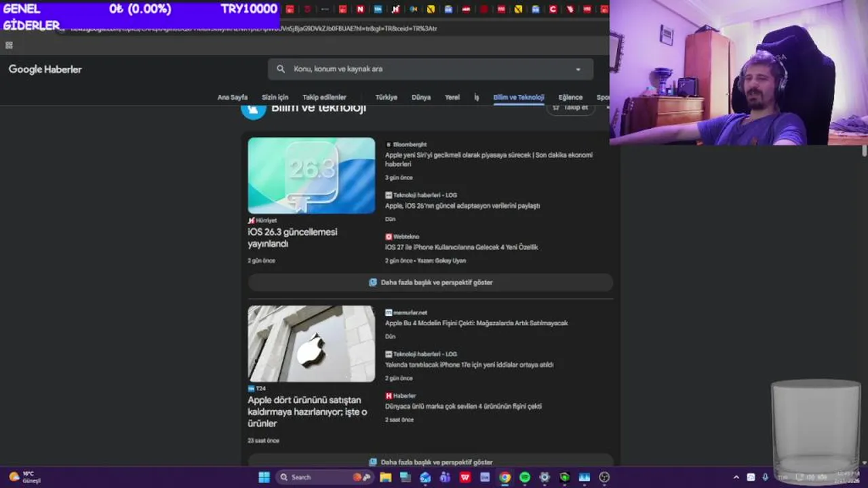The height and width of the screenshot is (488, 868).
Task: Open the Google apps grid icon
Action: click(9, 45)
